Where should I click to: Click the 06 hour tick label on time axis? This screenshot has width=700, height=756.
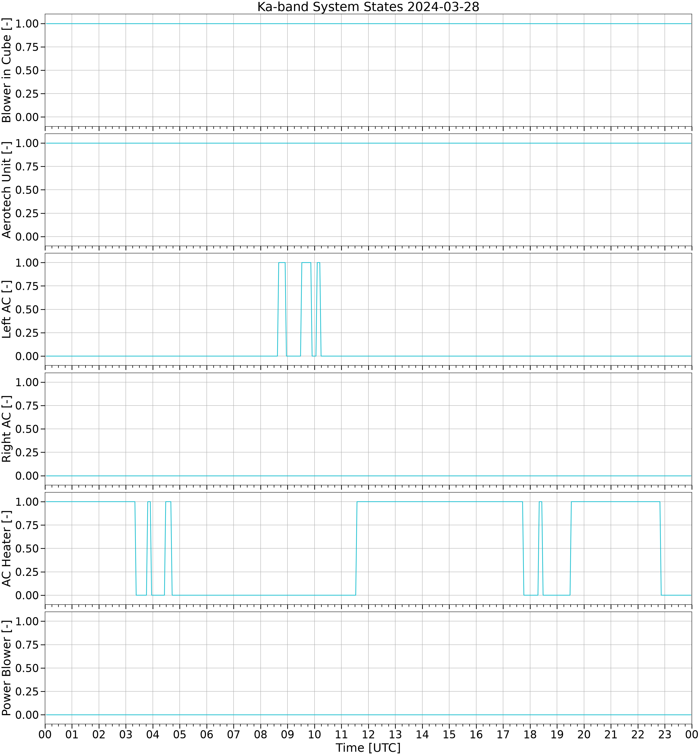click(207, 735)
